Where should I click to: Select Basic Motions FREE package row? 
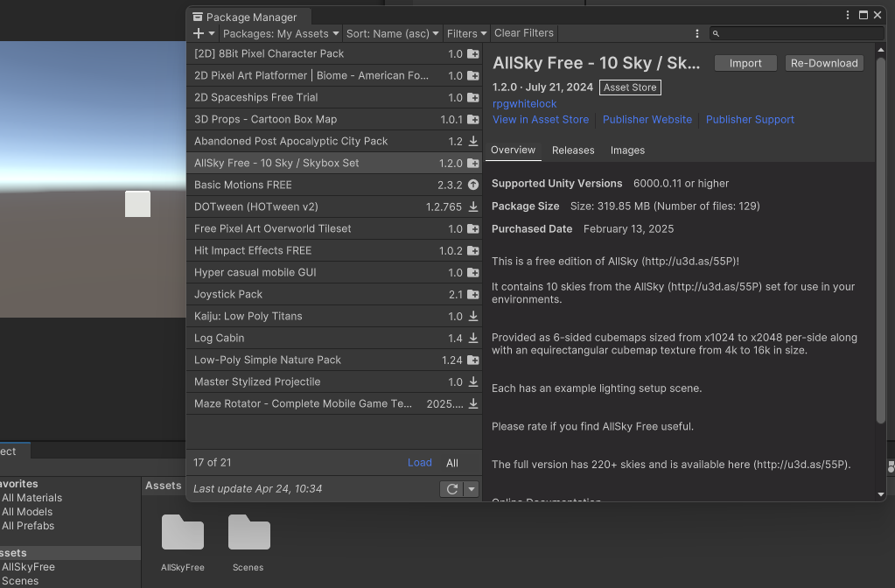(334, 185)
